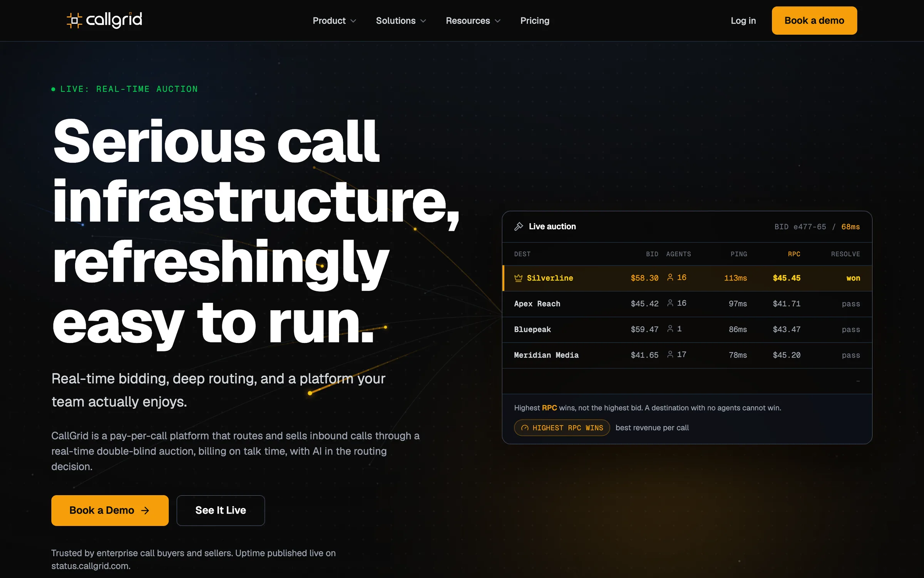Click the $45.45 RPC value
The image size is (924, 578).
787,278
